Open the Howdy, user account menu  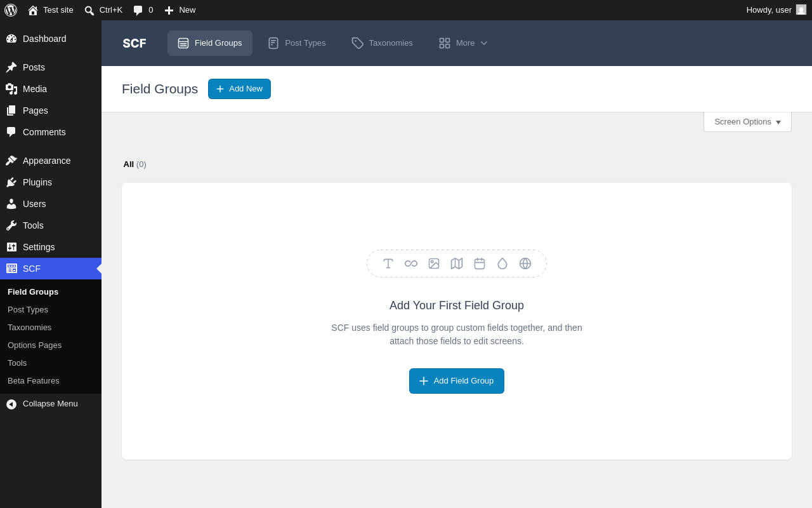click(776, 10)
